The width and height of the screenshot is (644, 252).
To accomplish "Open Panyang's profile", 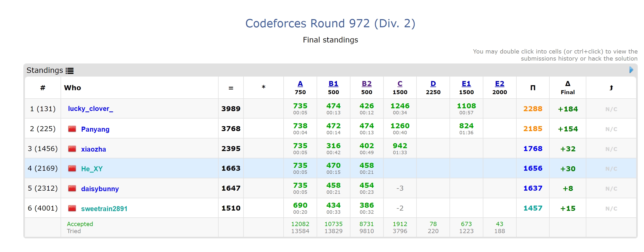I will 95,129.
